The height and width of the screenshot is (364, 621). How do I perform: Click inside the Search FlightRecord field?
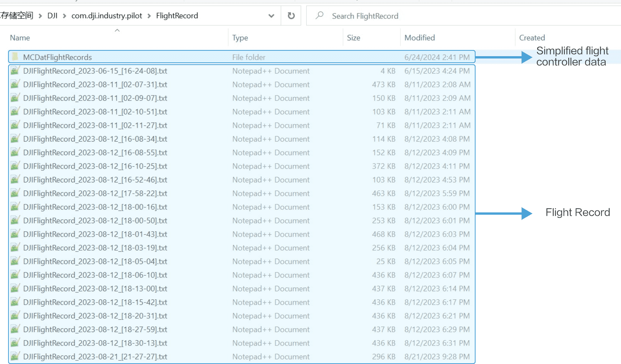click(385, 16)
